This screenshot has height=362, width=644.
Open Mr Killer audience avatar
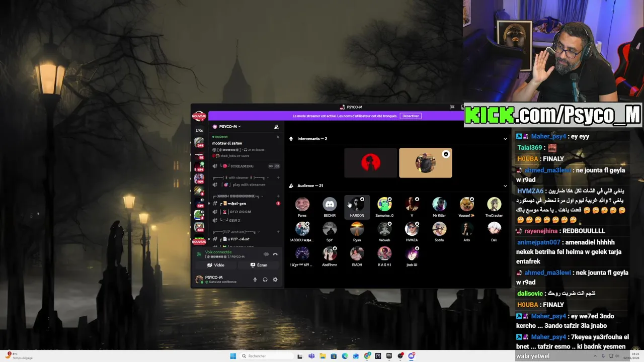point(439,205)
